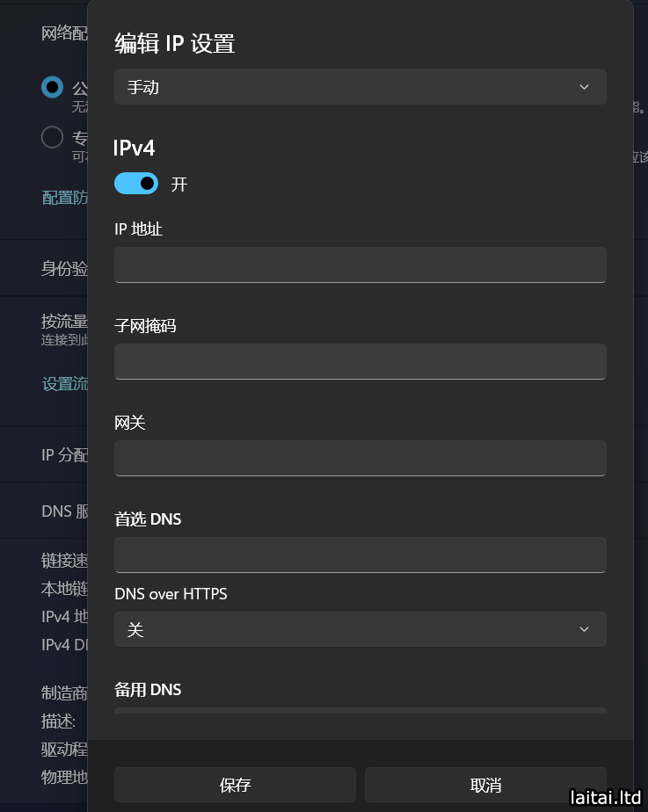Click the 身份验证 settings row

tap(62, 269)
